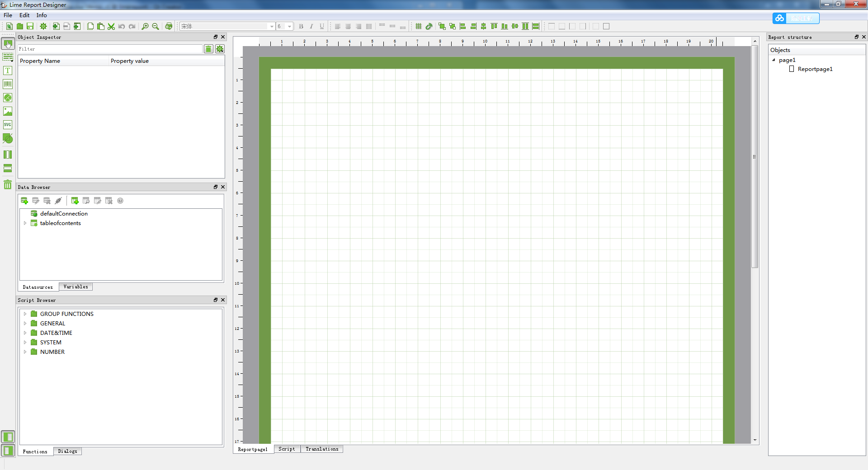Screen dimensions: 868x470
Task: Toggle bold text formatting
Action: [x=301, y=26]
